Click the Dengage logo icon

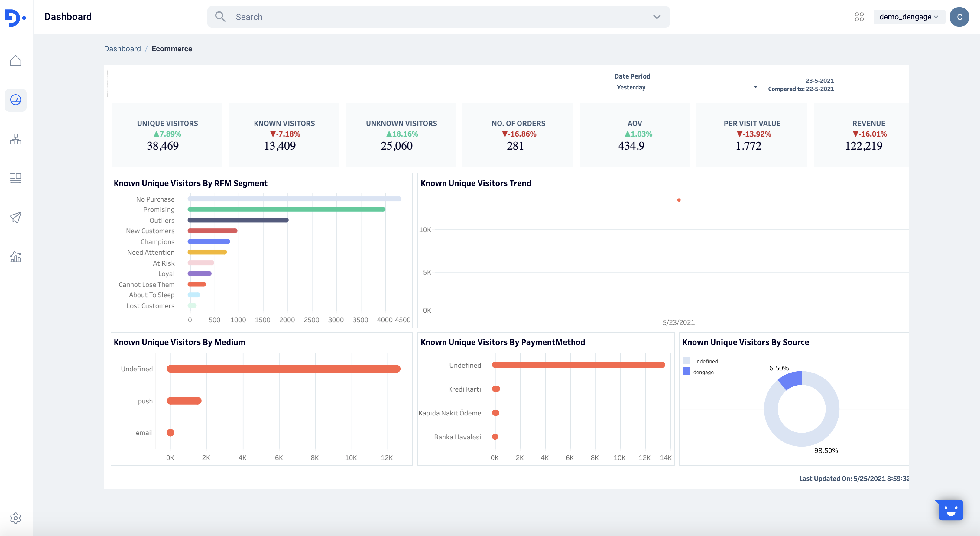[15, 18]
